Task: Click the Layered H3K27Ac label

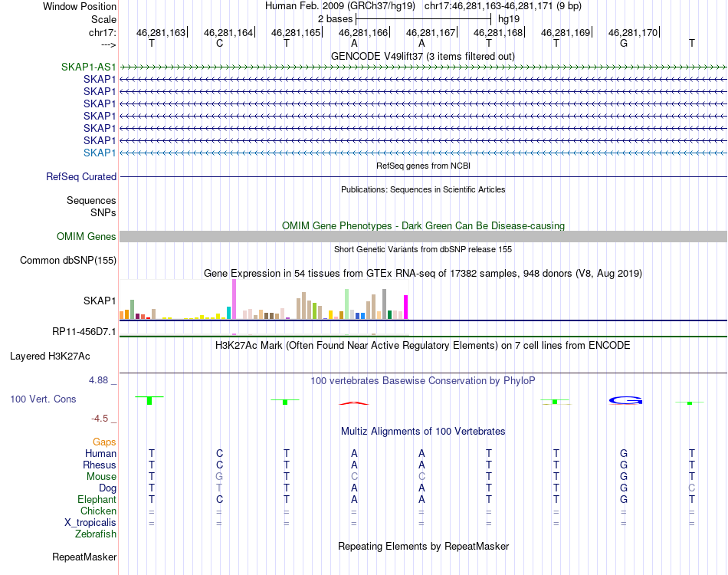Action: (x=50, y=356)
